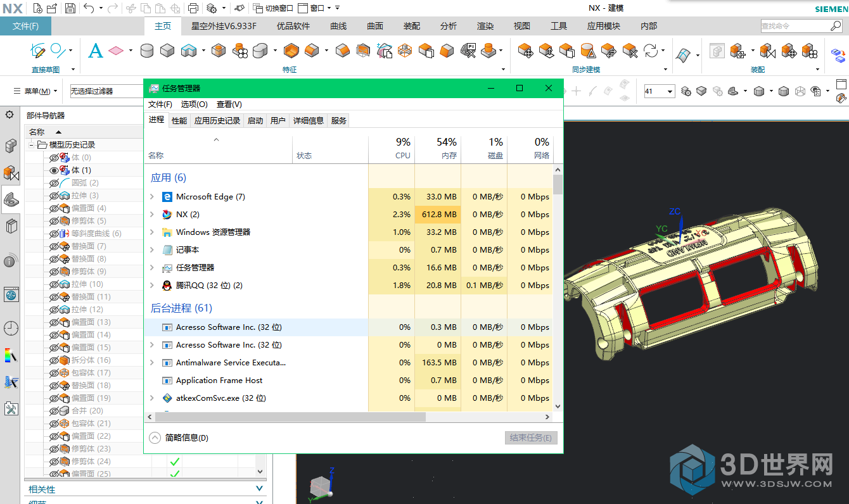Toggle visibility eye of 拆分体 (16)
The width and height of the screenshot is (849, 504).
point(54,360)
